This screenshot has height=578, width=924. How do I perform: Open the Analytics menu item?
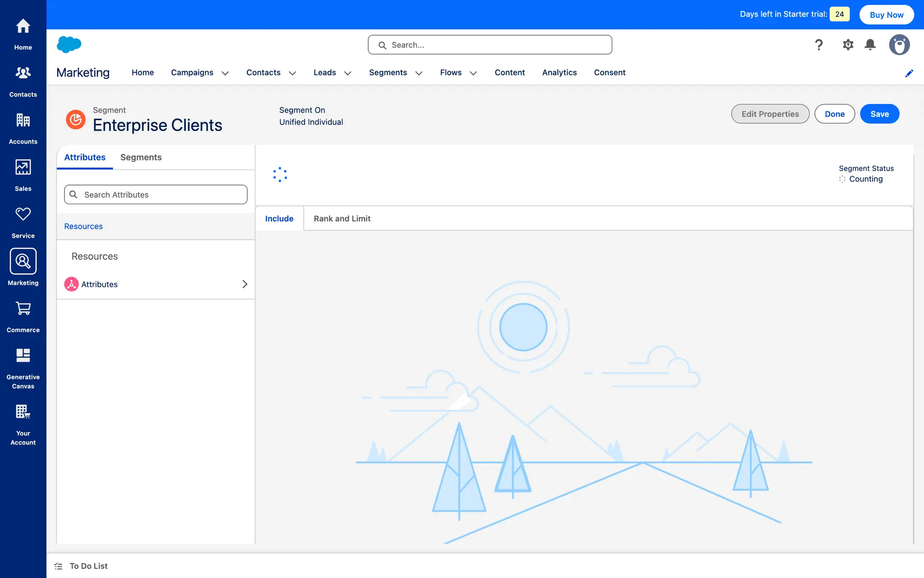(559, 73)
